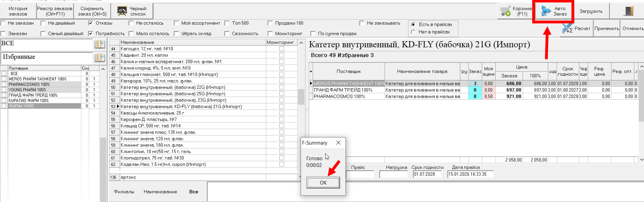Open price table column selector arrow
Image resolution: width=644 pixels, height=202 pixels.
[311, 71]
